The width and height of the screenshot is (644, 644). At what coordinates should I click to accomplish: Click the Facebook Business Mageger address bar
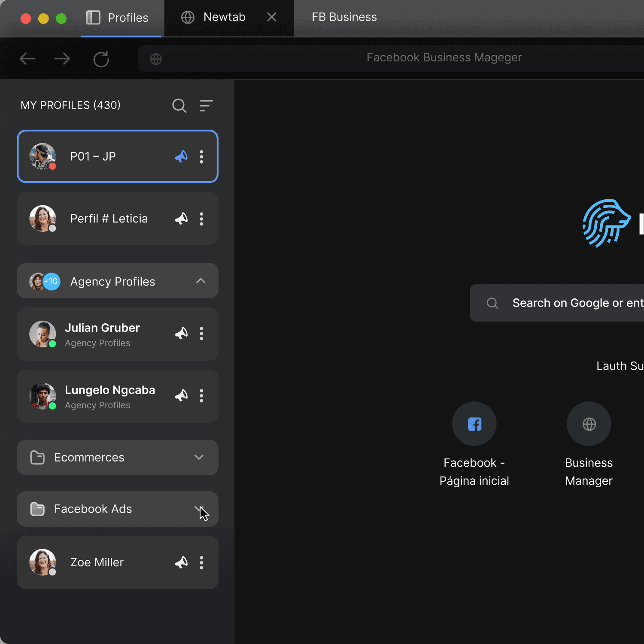pyautogui.click(x=391, y=59)
